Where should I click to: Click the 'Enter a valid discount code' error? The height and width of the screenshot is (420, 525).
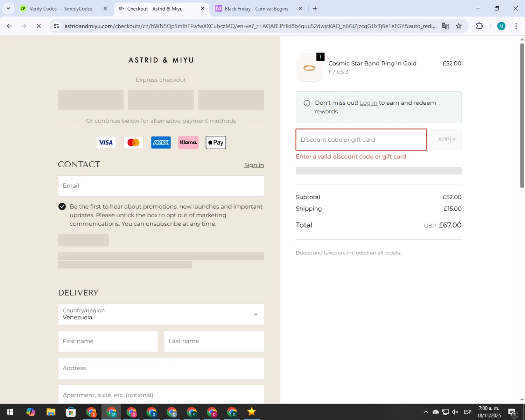pos(351,156)
